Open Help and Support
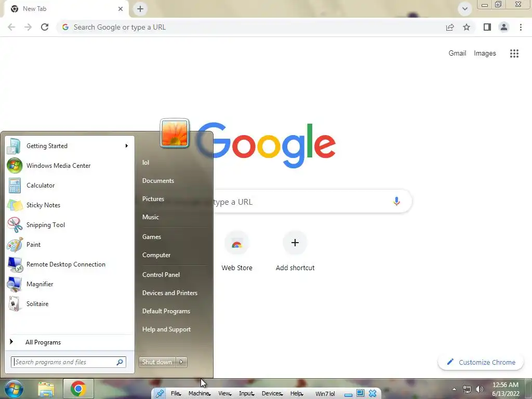This screenshot has width=532, height=399. click(x=166, y=329)
